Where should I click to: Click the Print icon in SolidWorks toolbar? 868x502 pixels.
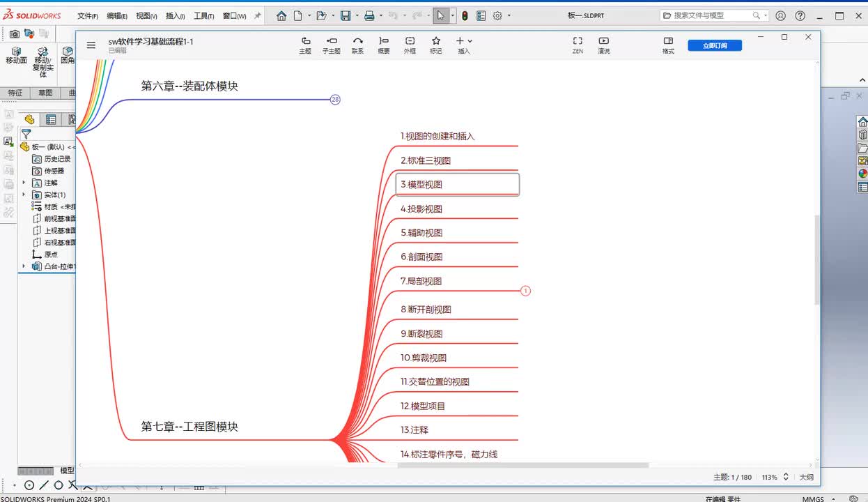tap(370, 15)
